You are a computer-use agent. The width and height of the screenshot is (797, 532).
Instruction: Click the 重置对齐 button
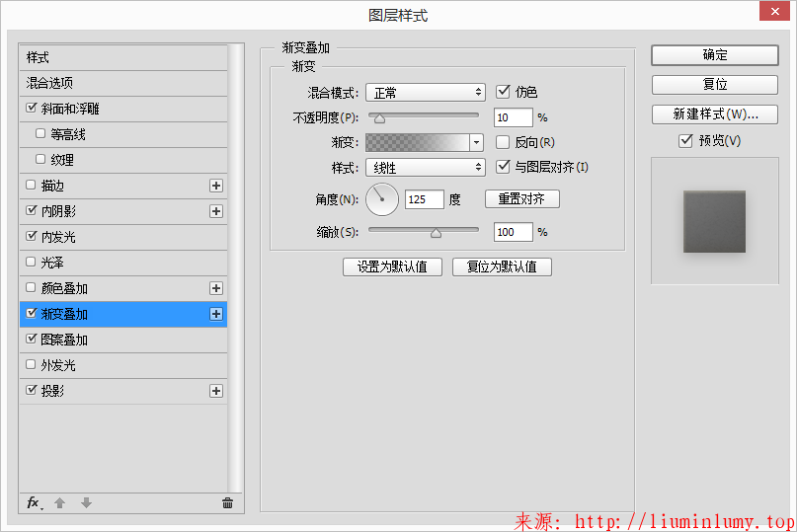pyautogui.click(x=522, y=198)
